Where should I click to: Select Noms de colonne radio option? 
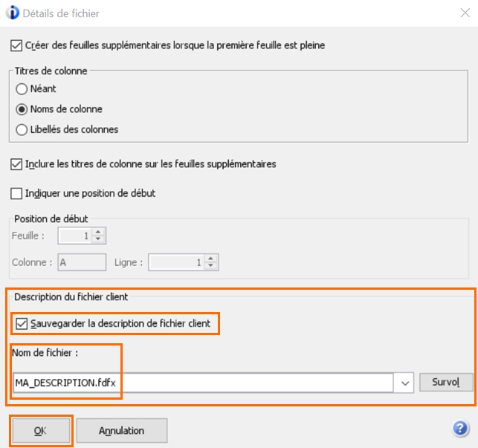point(22,109)
